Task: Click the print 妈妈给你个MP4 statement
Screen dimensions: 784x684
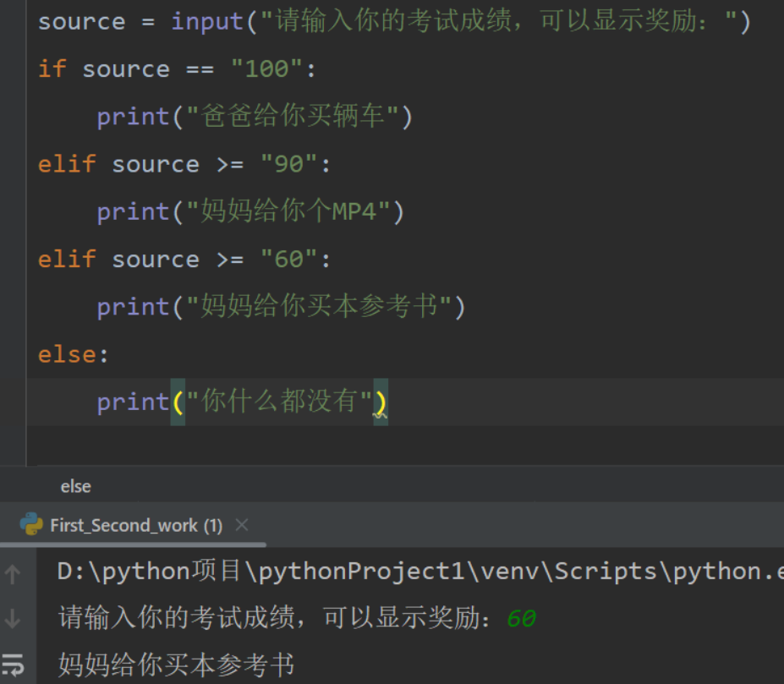Action: (250, 211)
